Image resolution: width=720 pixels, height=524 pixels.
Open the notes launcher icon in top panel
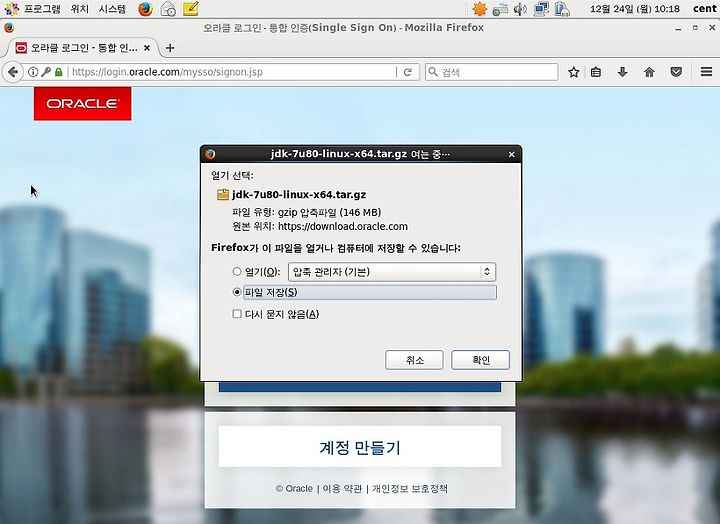click(191, 9)
